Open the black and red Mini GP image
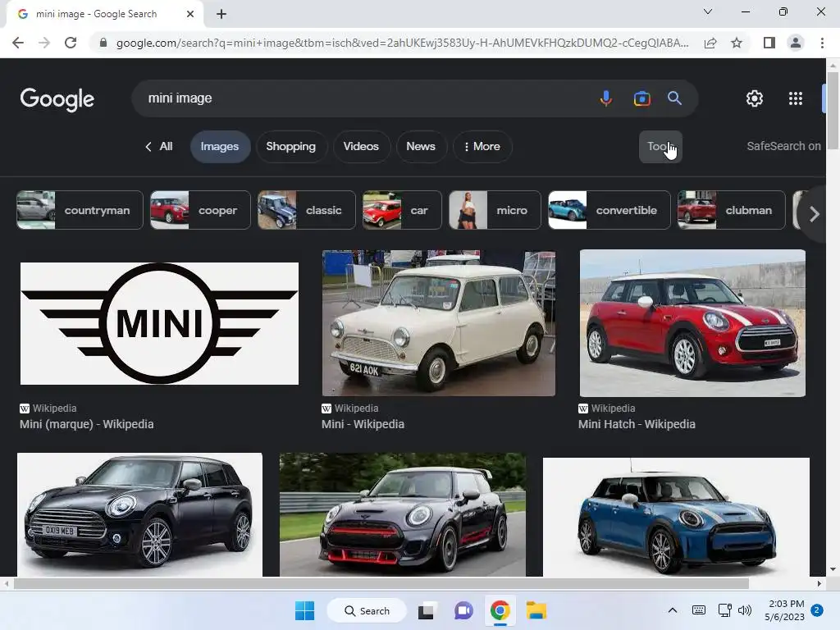Viewport: 840px width, 630px height. click(402, 514)
